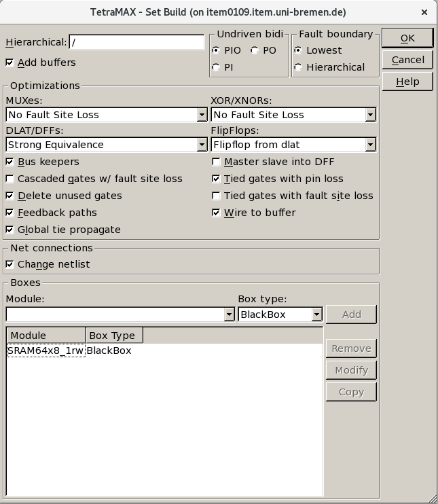Open the Box type dropdown
The height and width of the screenshot is (504, 438).
[x=316, y=314]
